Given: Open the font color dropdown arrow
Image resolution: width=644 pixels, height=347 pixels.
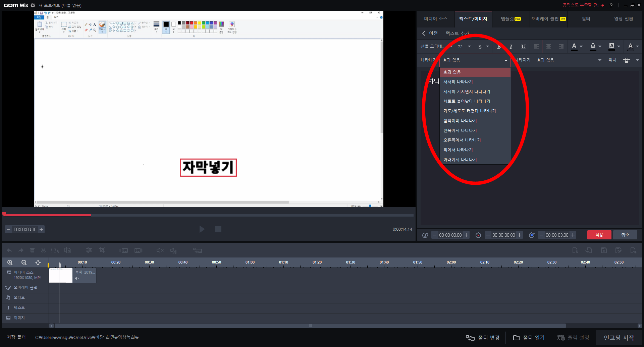Looking at the screenshot, I should [x=581, y=47].
